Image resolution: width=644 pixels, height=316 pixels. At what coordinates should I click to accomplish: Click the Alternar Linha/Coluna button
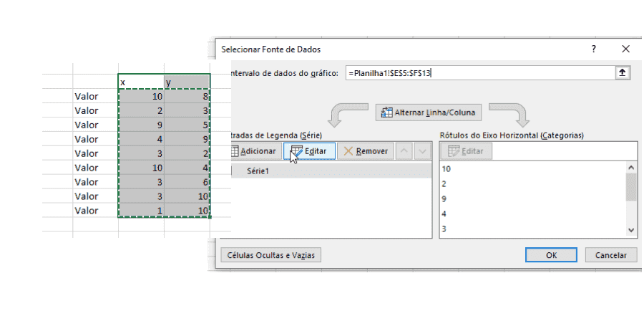point(429,112)
